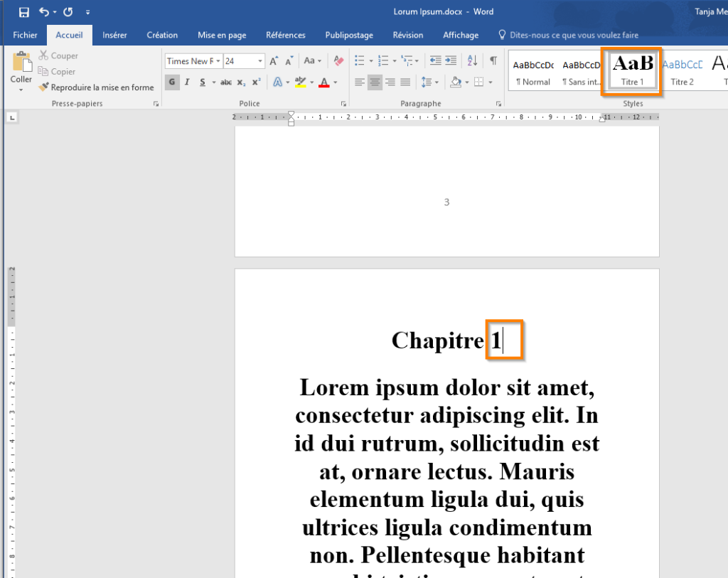Switch to the Mise en page tab

click(222, 35)
